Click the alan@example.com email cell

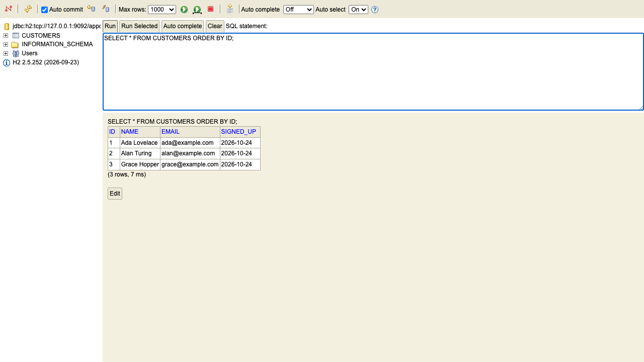coord(190,153)
